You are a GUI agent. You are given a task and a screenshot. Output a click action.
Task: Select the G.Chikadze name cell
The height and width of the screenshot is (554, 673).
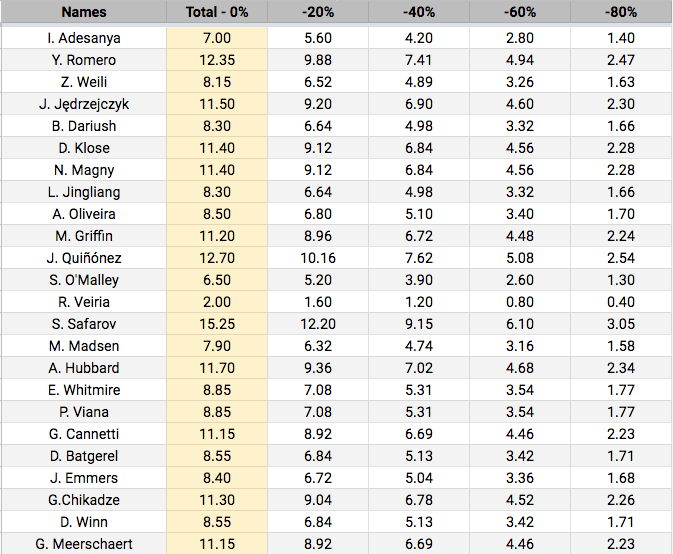[84, 500]
